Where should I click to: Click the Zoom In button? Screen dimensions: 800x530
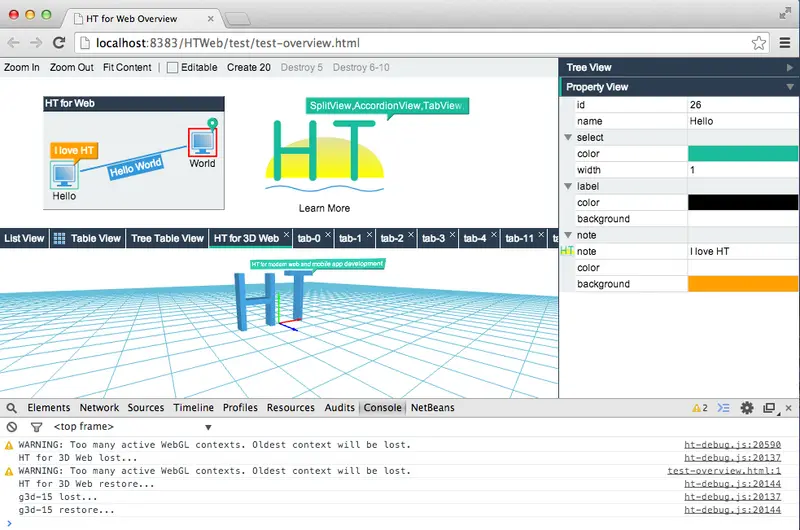pos(21,67)
